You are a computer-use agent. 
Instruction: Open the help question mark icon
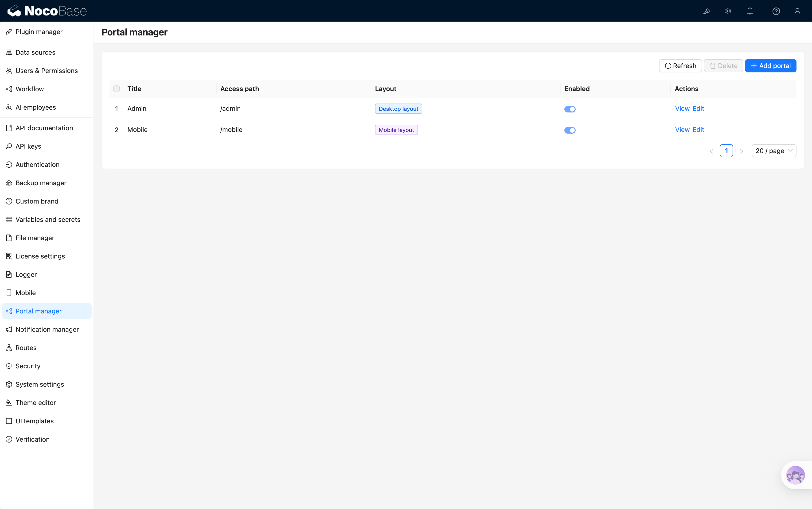click(776, 11)
